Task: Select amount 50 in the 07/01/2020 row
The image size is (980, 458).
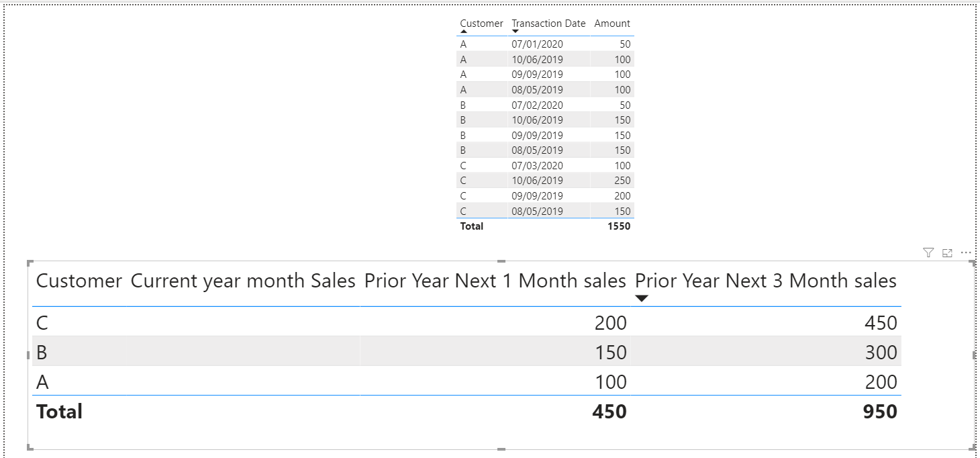Action: [x=625, y=44]
